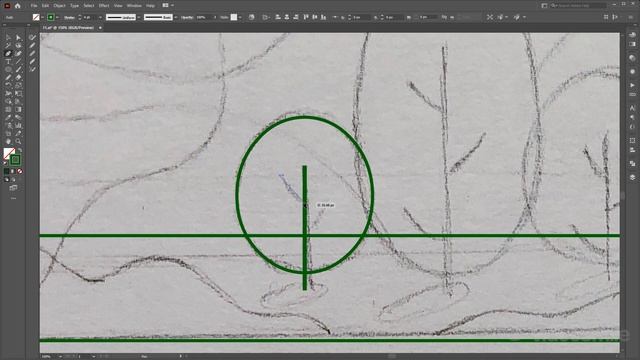The image size is (640, 360).
Task: Select the Paintbrush tool
Action: tap(18, 69)
